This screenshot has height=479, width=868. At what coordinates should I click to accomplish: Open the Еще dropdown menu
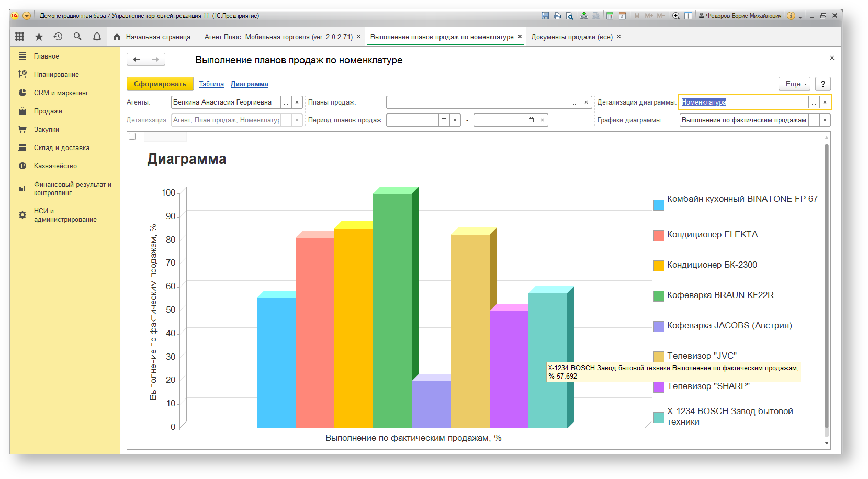pyautogui.click(x=794, y=84)
